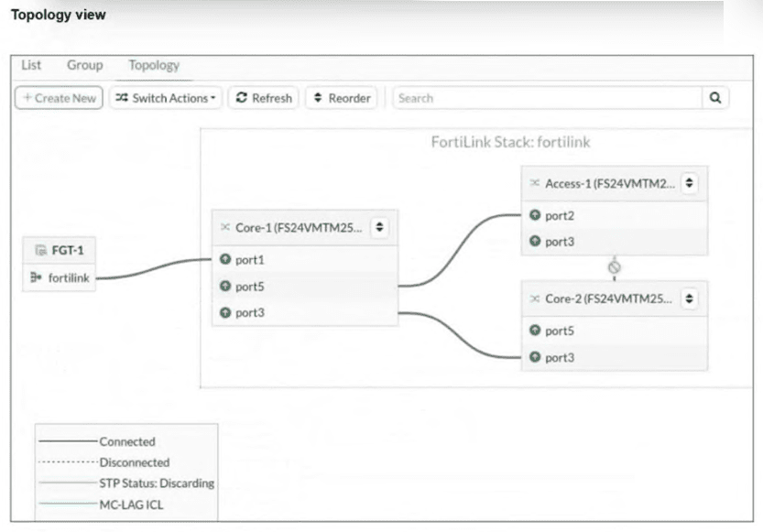Select the Topology tab

(154, 65)
